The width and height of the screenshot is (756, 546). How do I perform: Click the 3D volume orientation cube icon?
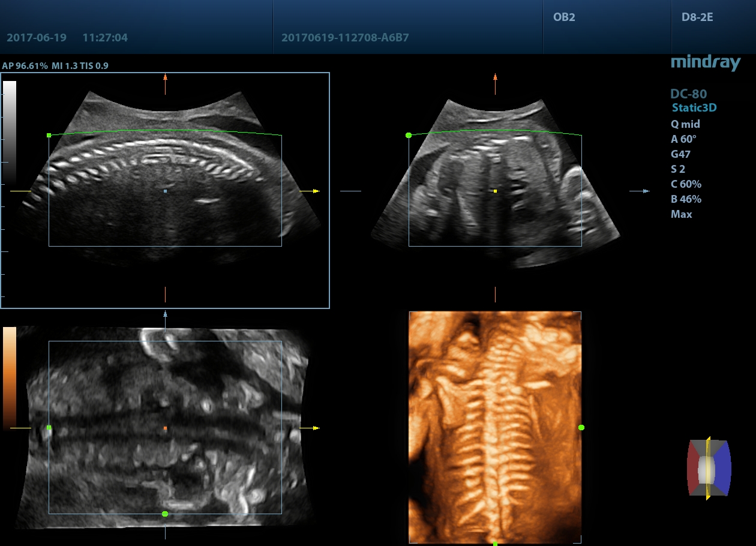[709, 468]
